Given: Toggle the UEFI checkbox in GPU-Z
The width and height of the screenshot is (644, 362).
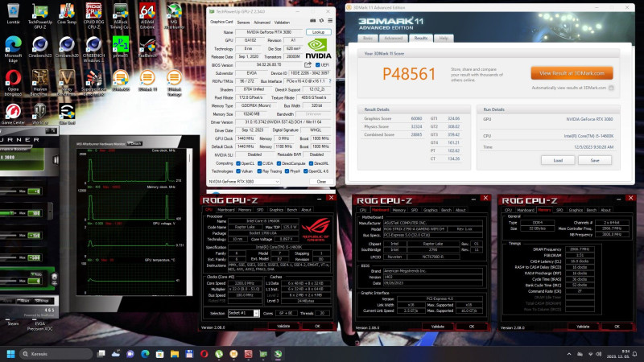Looking at the screenshot, I should [317, 65].
